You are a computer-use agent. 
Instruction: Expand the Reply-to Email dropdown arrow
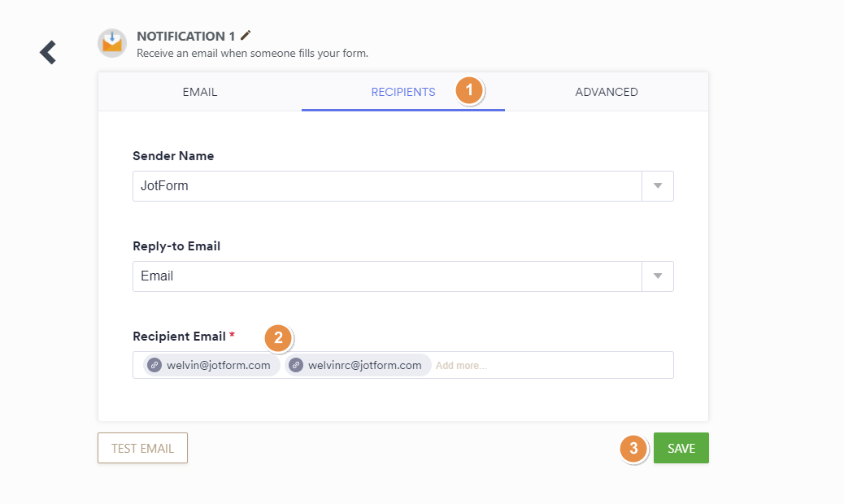[x=658, y=276]
